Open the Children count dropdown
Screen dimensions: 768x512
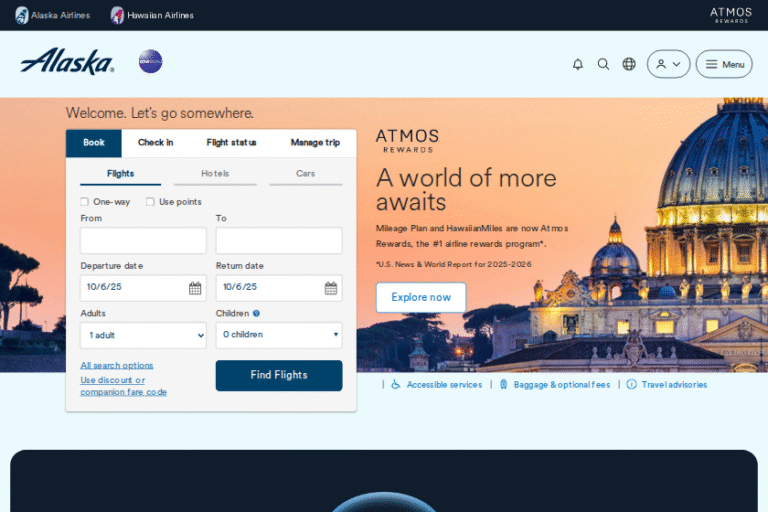(x=279, y=335)
